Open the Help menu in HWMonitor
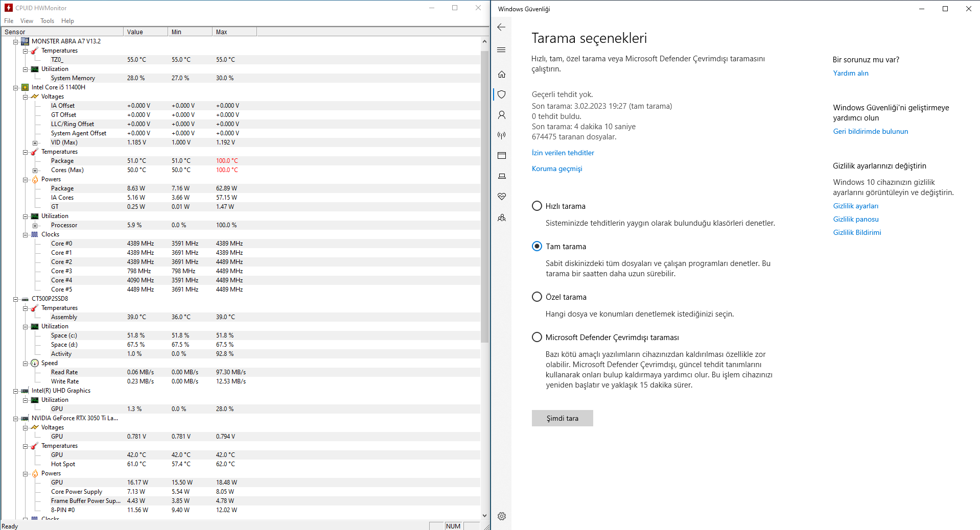Image resolution: width=980 pixels, height=530 pixels. click(67, 21)
